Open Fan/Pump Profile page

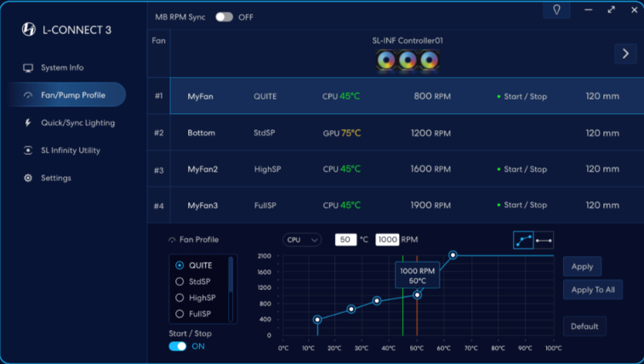[66, 94]
